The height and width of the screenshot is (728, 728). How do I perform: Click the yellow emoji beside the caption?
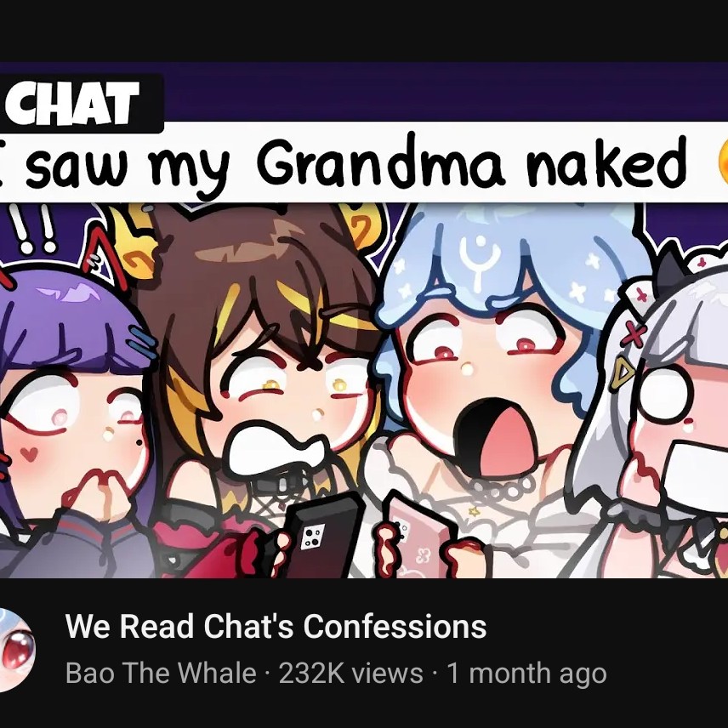coord(722,161)
